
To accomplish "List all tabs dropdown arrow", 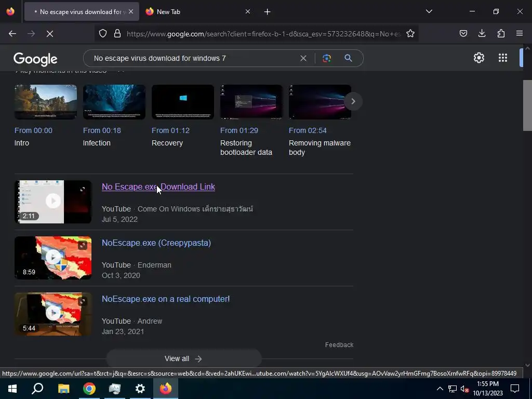I will (x=429, y=11).
